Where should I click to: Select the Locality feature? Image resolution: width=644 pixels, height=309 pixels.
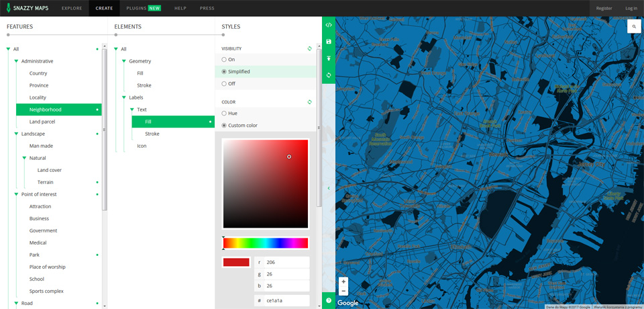tap(38, 97)
